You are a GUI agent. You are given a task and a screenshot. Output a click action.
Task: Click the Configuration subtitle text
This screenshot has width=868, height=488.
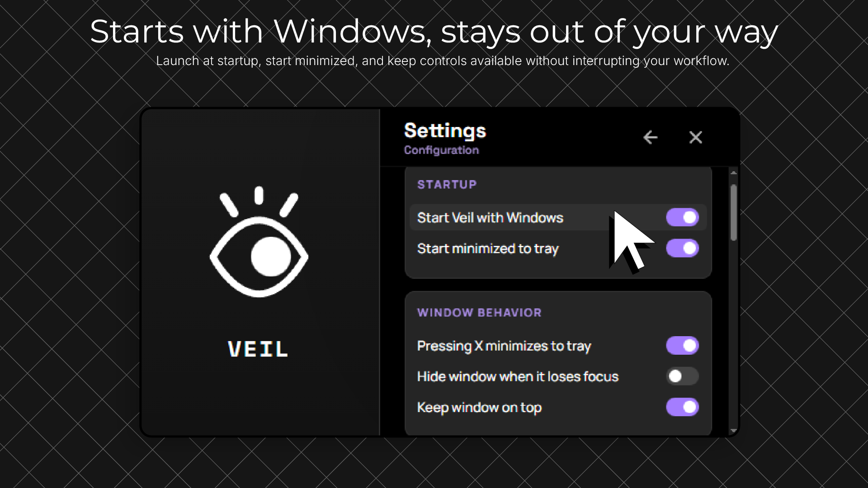click(441, 150)
